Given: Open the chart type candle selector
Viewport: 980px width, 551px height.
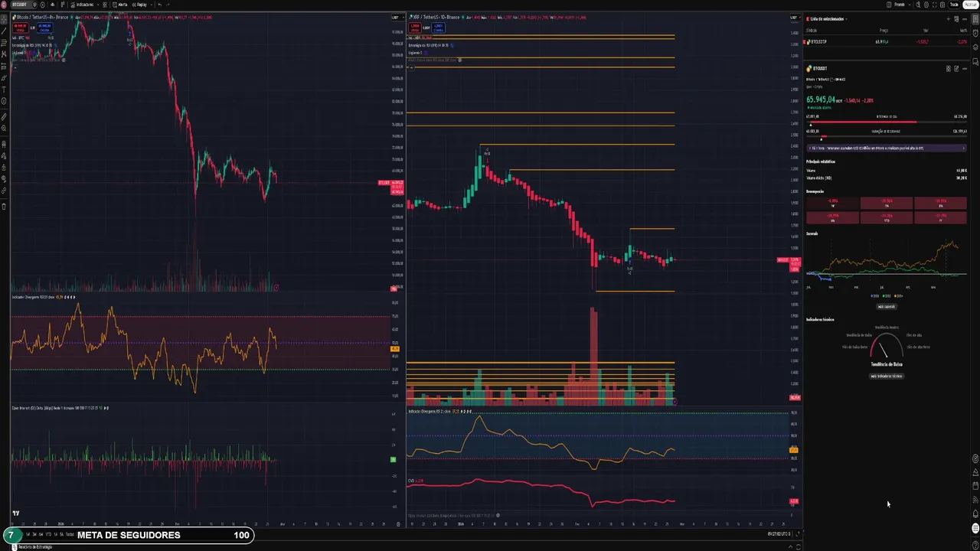Looking at the screenshot, I should click(63, 5).
